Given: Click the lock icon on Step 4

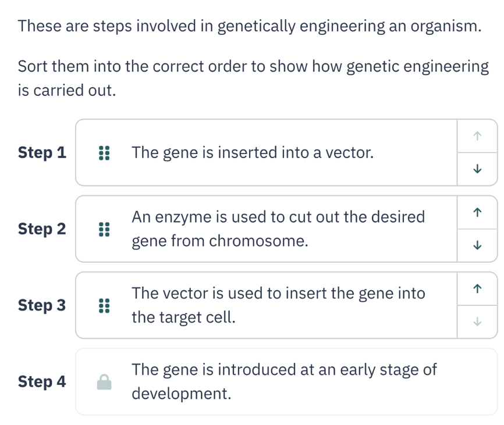Looking at the screenshot, I should pyautogui.click(x=104, y=381).
